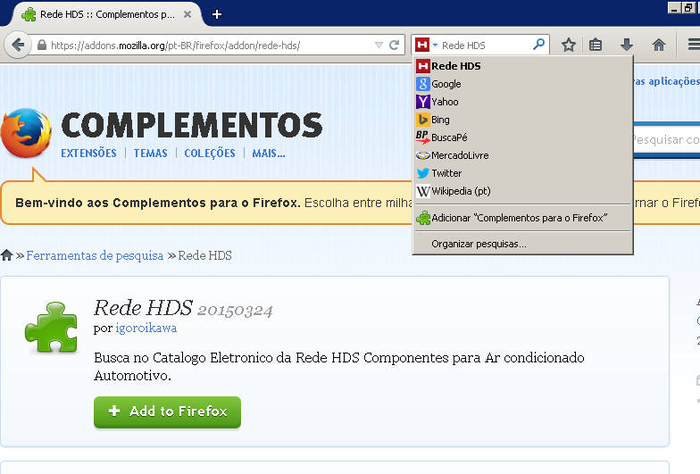Click the Rede HDS search input
The width and height of the screenshot is (700, 474).
point(486,45)
